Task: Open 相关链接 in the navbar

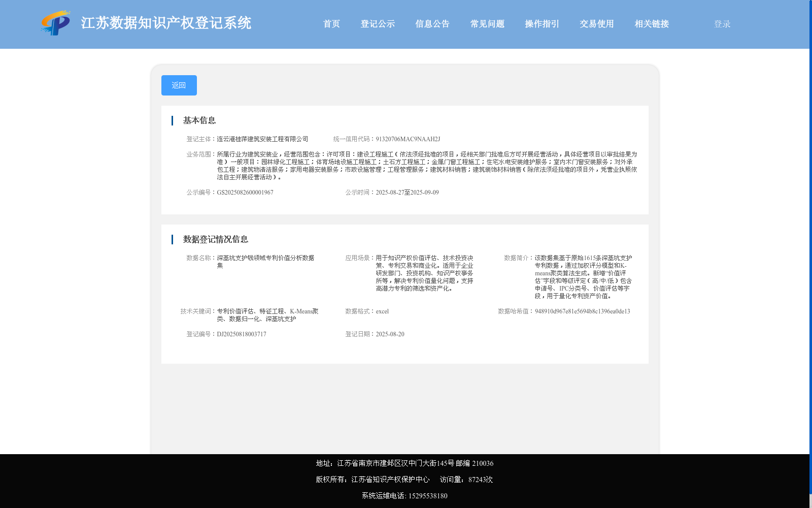Action: point(652,23)
